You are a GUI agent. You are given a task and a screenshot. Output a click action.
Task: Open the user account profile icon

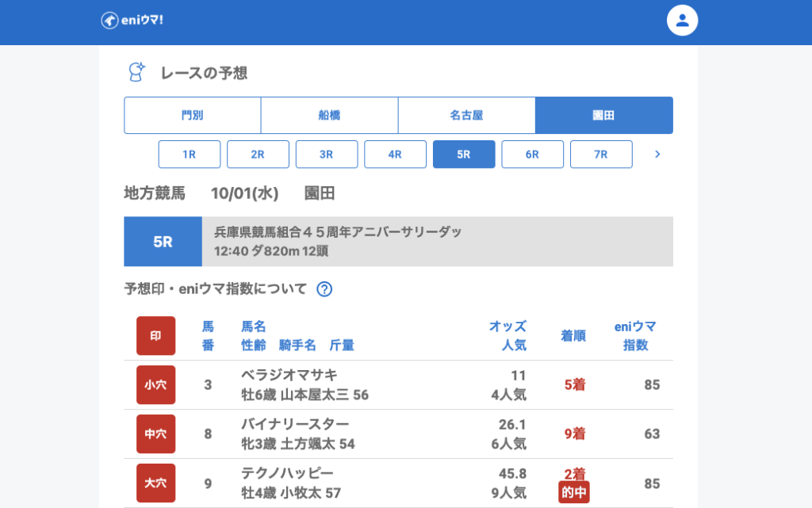click(682, 20)
